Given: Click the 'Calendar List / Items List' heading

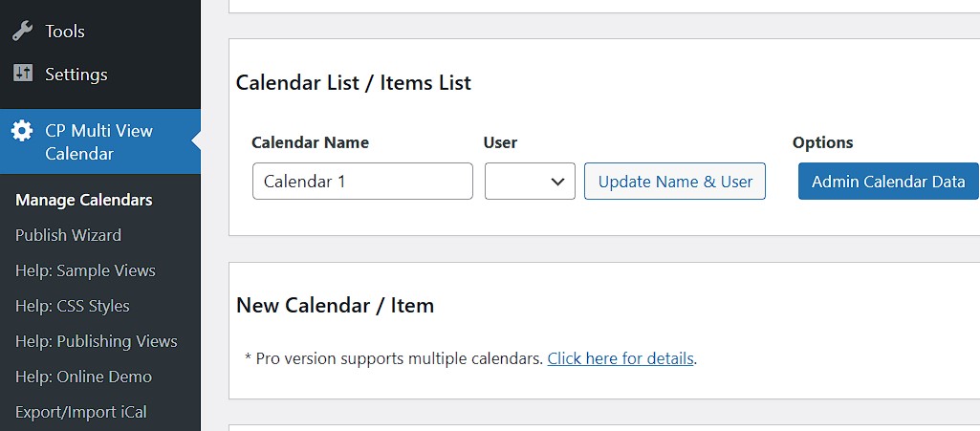Looking at the screenshot, I should pos(354,83).
